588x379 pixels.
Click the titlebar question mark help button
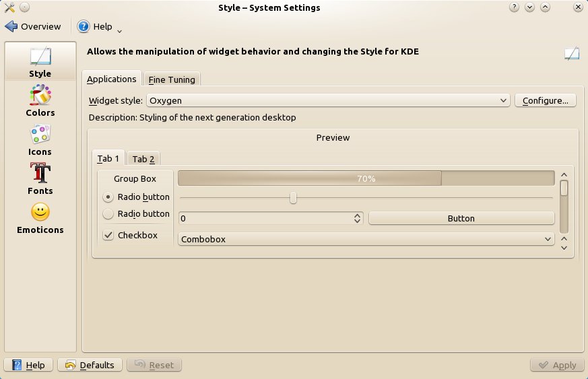tap(514, 7)
